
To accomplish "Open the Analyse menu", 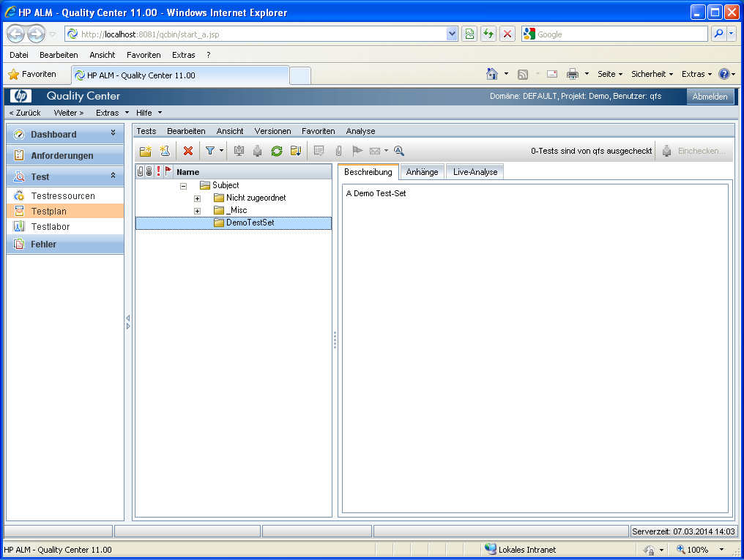I will tap(360, 131).
